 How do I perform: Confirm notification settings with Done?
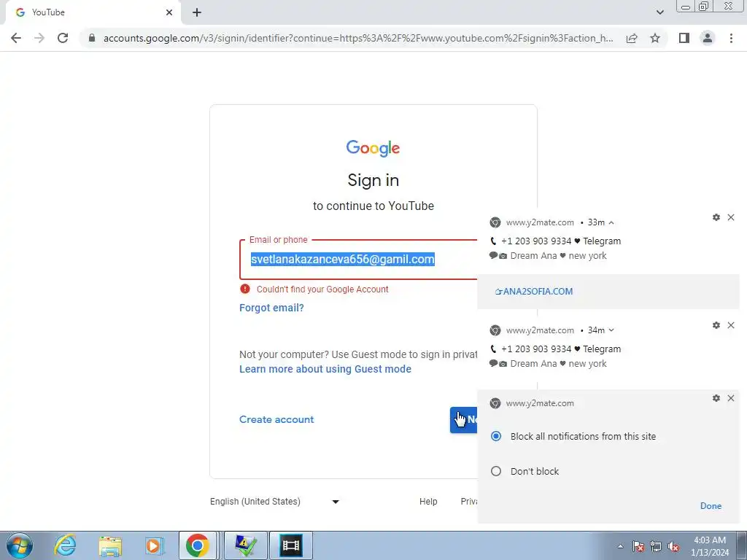point(711,506)
